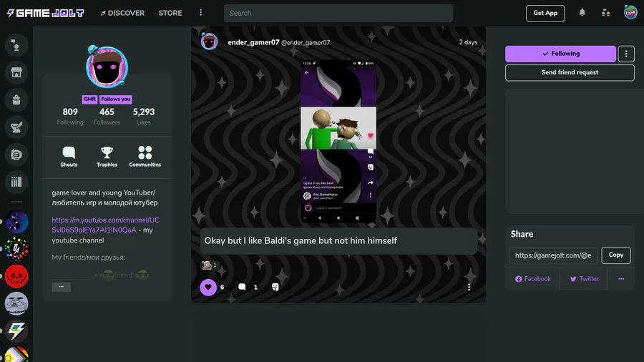
Task: Expand the profile bio with ellipsis button
Action: (62, 287)
